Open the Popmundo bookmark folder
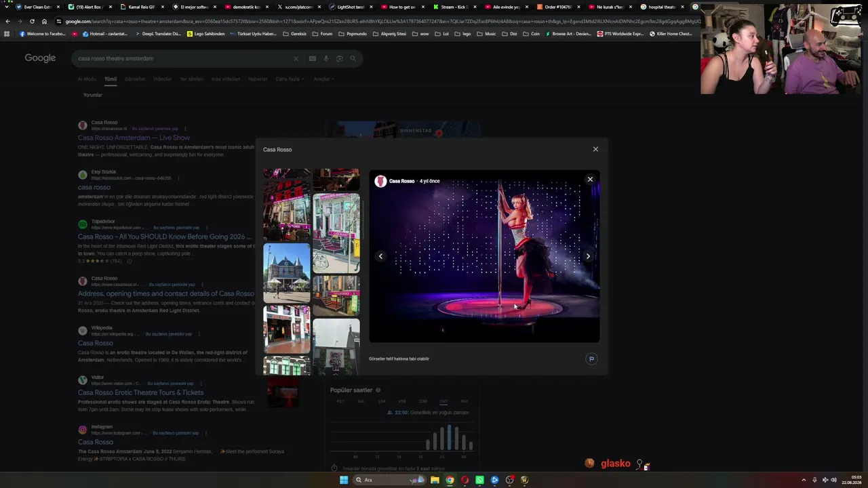Viewport: 868px width, 488px height. pos(353,34)
